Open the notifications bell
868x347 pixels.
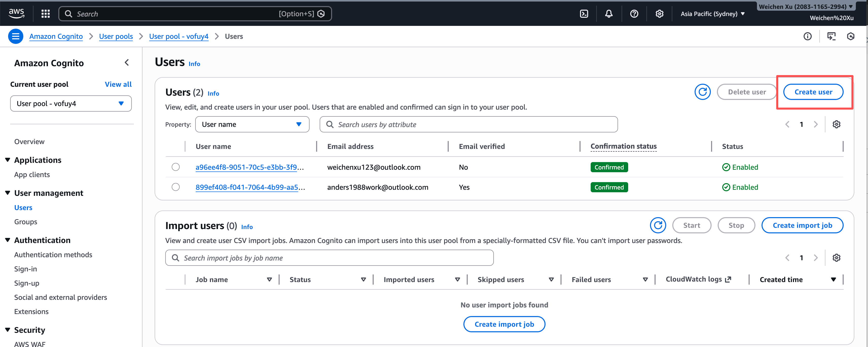coord(609,14)
